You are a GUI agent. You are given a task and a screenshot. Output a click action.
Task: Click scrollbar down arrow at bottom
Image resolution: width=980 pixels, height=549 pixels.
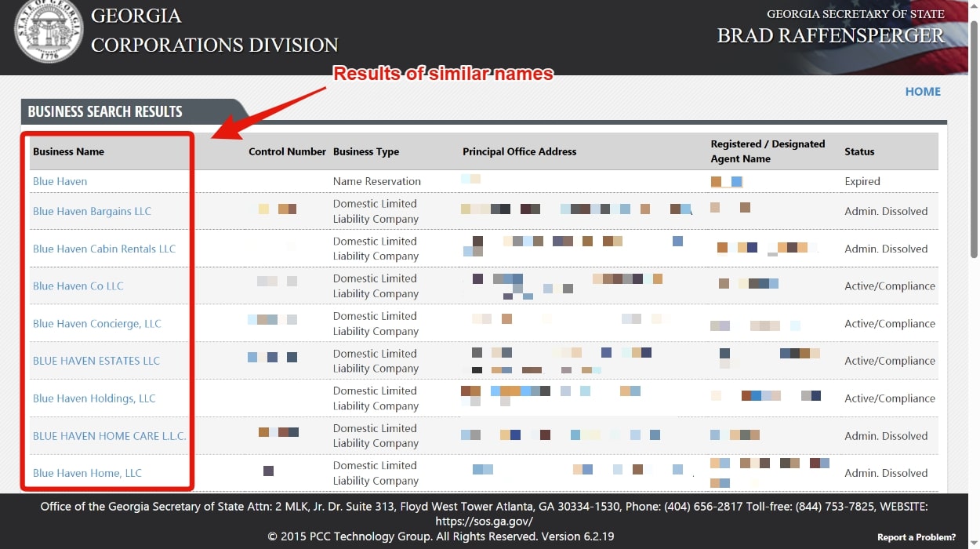click(973, 542)
